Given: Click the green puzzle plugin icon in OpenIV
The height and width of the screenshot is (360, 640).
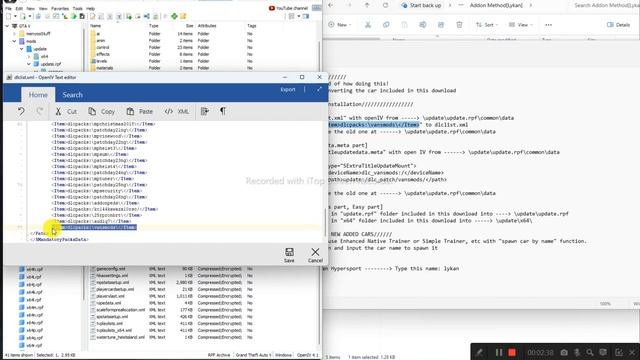Looking at the screenshot, I should (x=174, y=16).
